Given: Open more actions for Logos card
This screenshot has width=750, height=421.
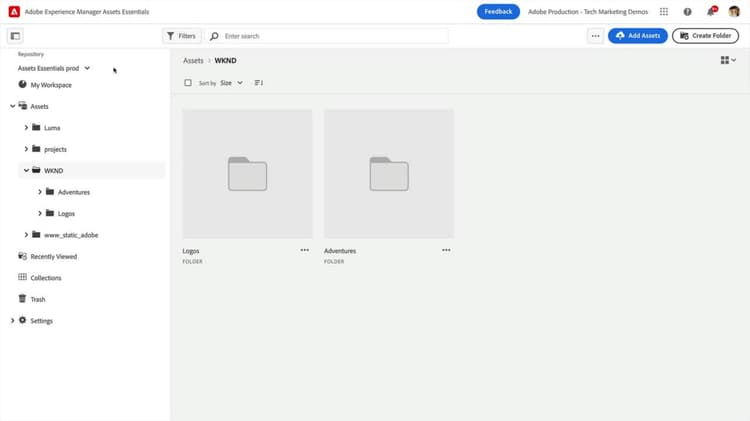Looking at the screenshot, I should click(305, 250).
